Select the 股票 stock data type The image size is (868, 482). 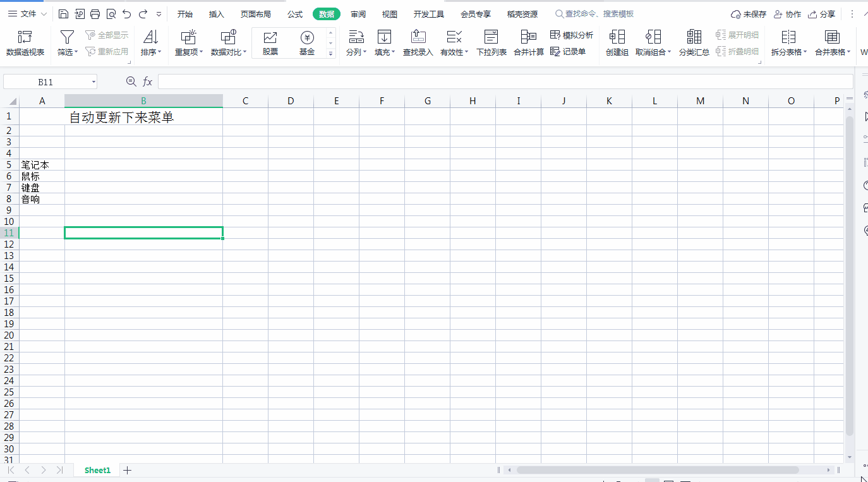point(270,44)
